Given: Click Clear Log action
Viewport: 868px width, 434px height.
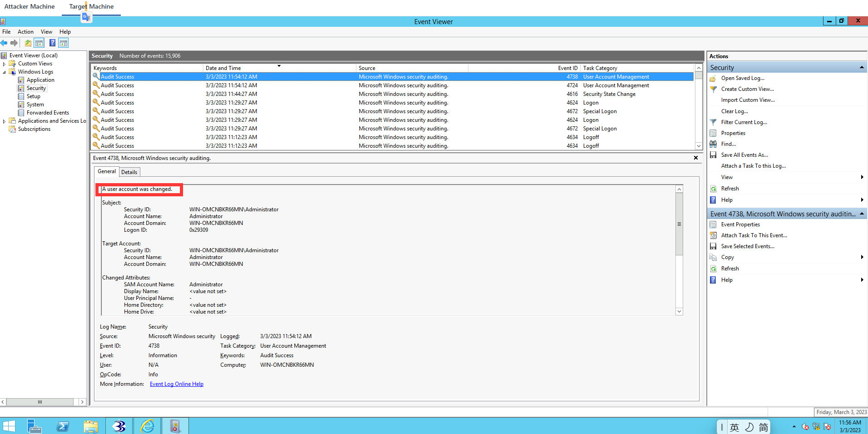Looking at the screenshot, I should pos(734,111).
